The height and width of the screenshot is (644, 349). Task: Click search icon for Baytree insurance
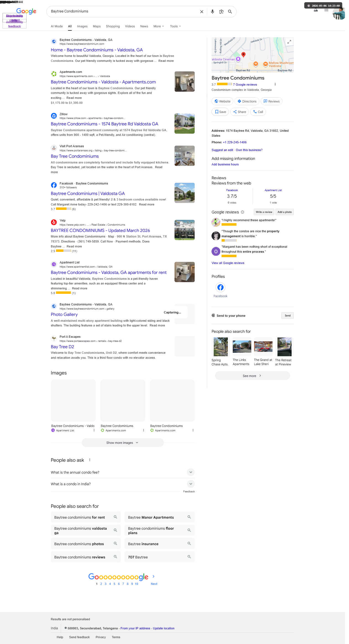tap(189, 543)
